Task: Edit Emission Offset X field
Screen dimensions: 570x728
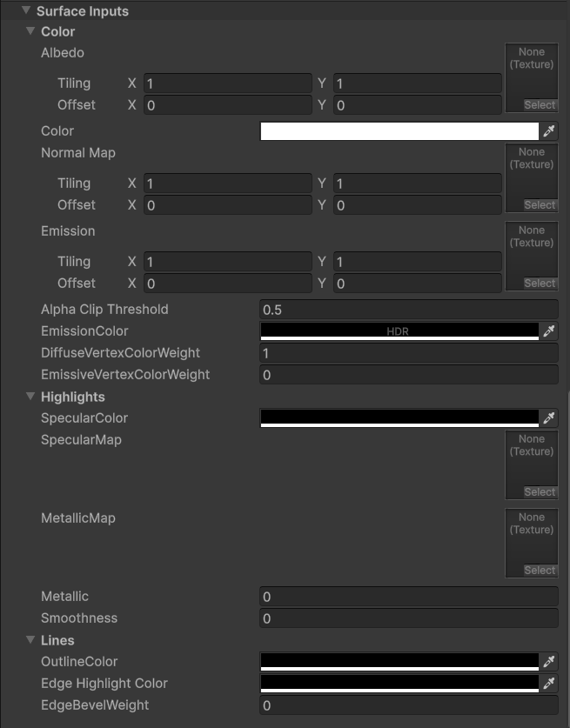Action: tap(228, 284)
